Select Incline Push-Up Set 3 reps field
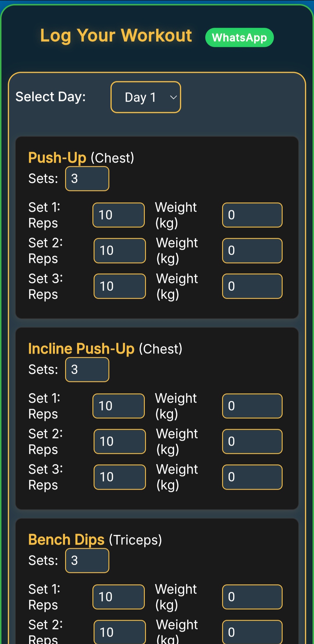The image size is (314, 644). click(x=119, y=477)
